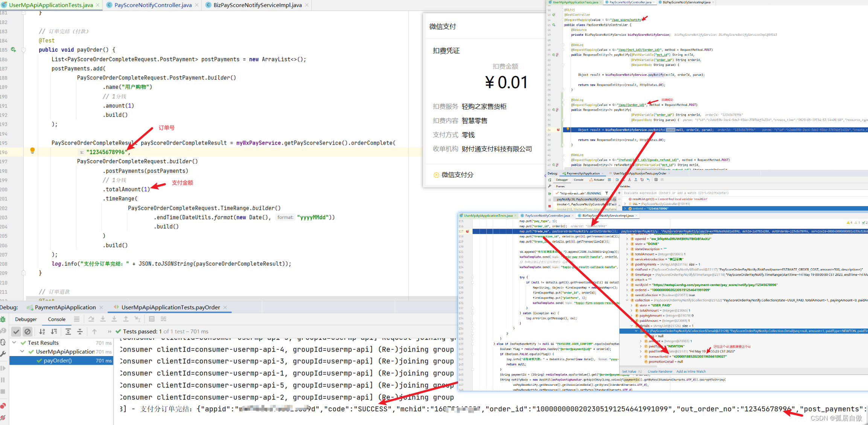Open the Debugger tab

point(26,319)
